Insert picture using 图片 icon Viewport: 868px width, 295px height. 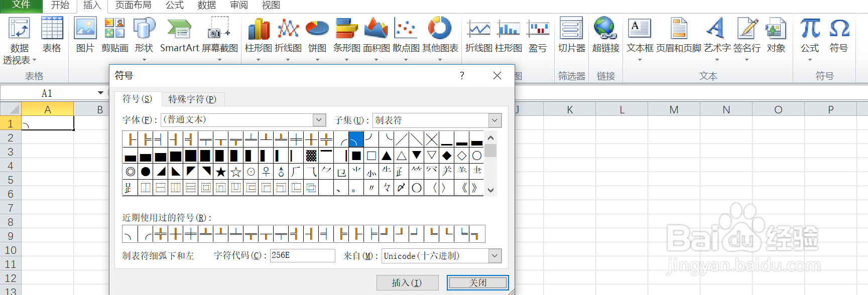85,35
